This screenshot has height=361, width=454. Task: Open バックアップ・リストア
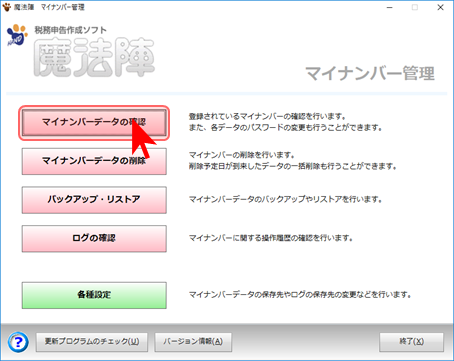[x=94, y=200]
